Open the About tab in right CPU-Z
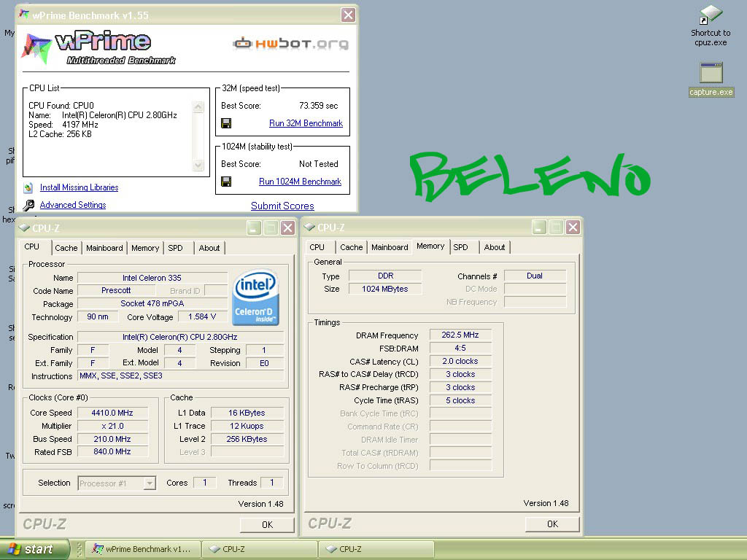 [x=494, y=247]
